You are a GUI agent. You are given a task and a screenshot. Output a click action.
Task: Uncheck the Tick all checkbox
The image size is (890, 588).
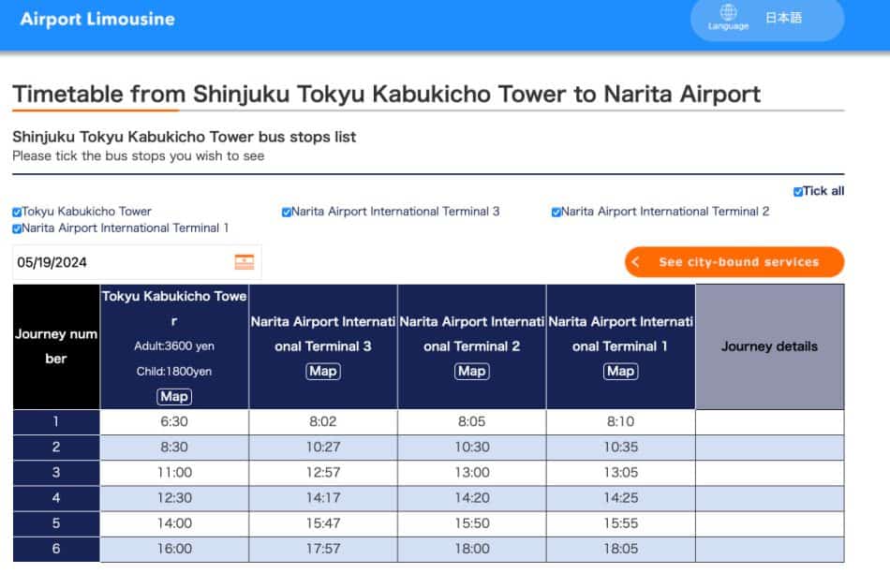pyautogui.click(x=798, y=192)
